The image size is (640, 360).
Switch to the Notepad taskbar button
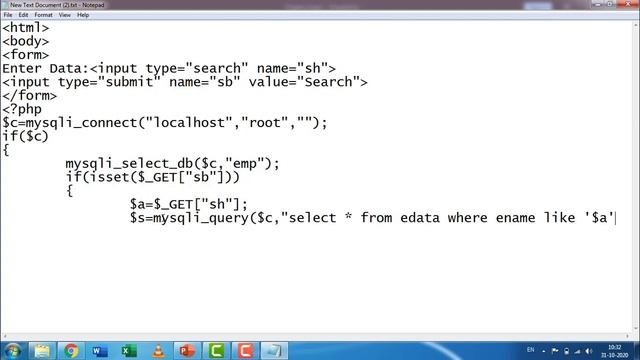click(274, 351)
